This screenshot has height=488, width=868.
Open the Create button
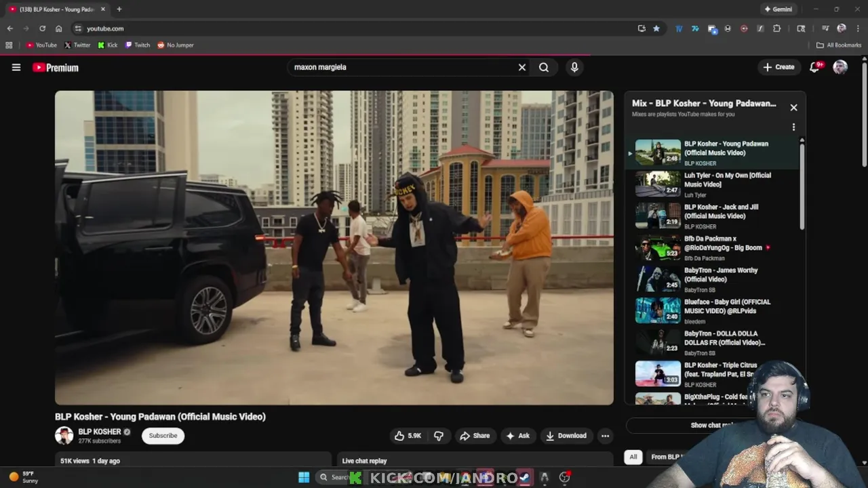778,67
